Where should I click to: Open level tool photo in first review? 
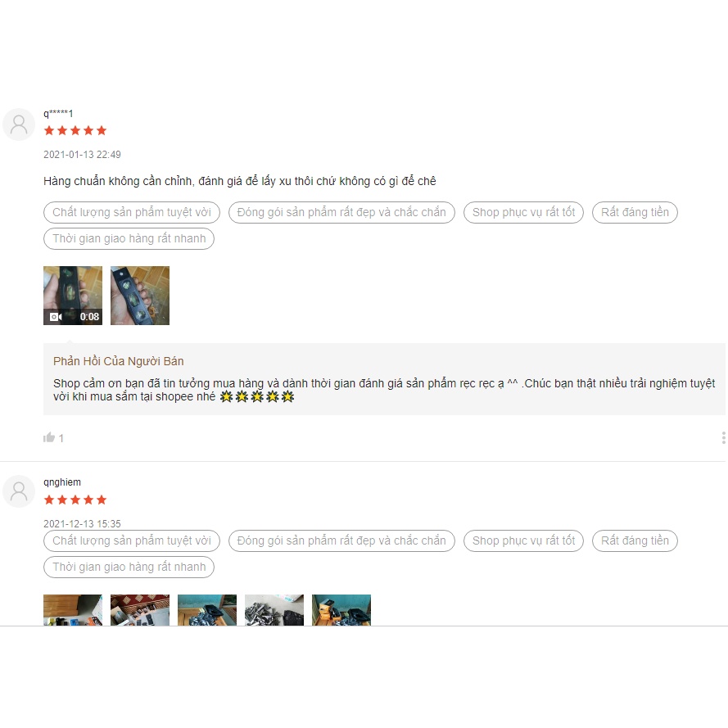[x=140, y=296]
